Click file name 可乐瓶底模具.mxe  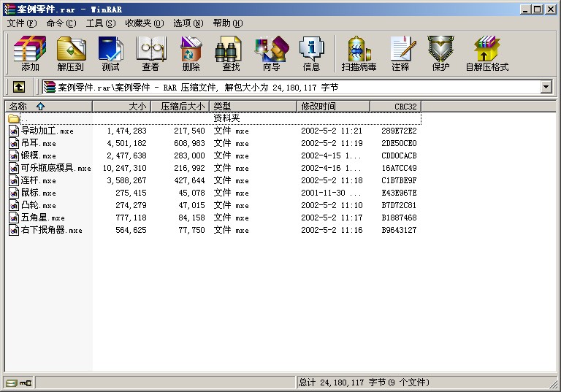pyautogui.click(x=56, y=168)
